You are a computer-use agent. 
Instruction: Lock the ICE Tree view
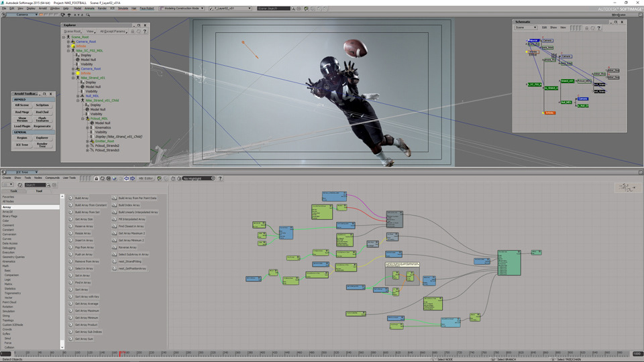point(97,178)
